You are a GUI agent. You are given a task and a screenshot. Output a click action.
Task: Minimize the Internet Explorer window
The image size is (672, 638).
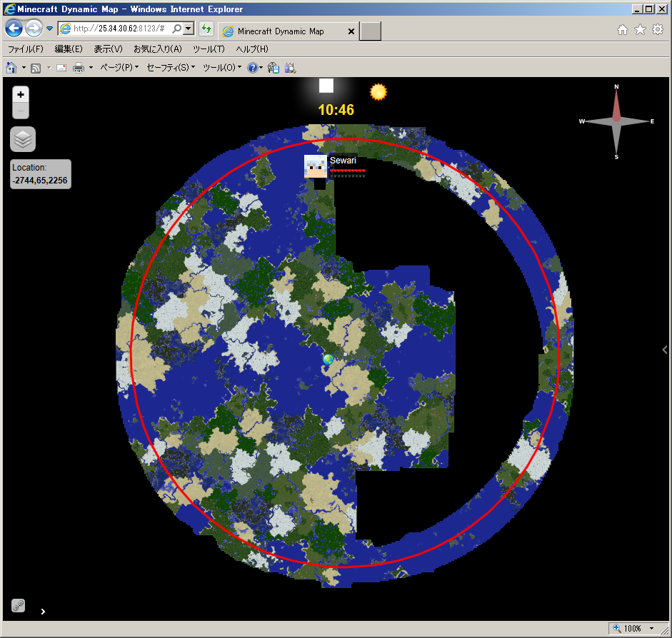click(637, 9)
